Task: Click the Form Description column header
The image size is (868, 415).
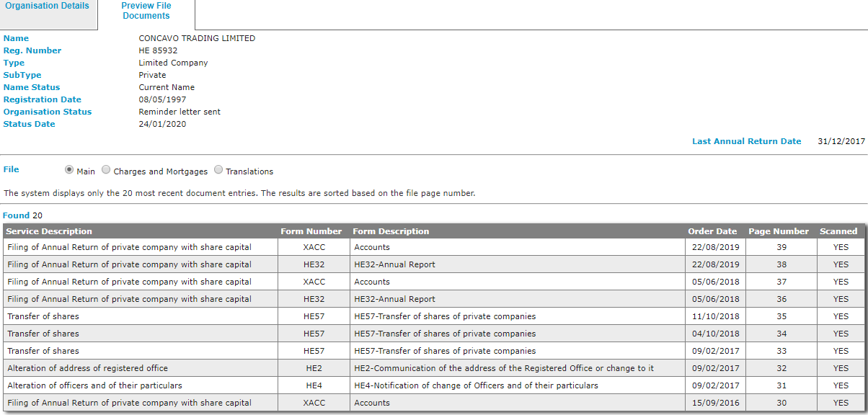Action: coord(391,231)
